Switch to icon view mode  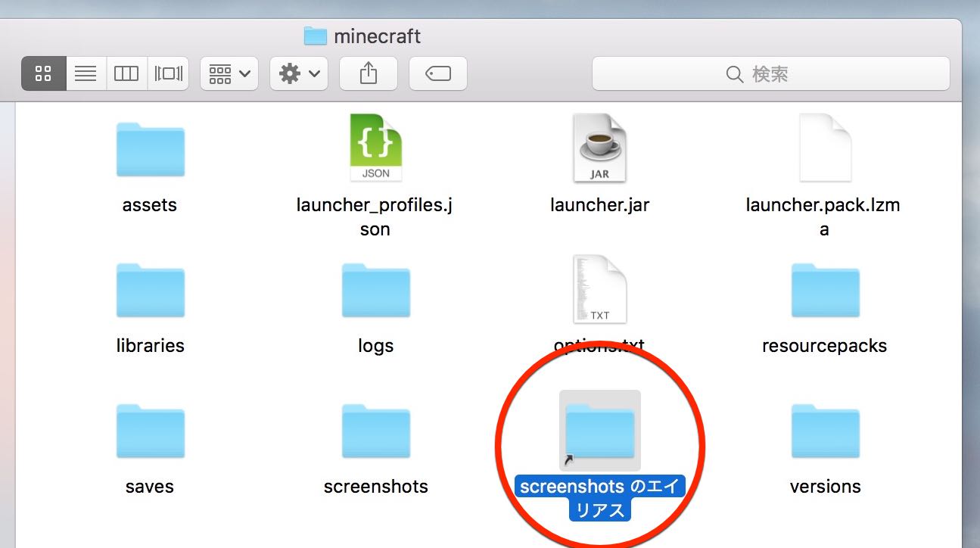(x=44, y=73)
